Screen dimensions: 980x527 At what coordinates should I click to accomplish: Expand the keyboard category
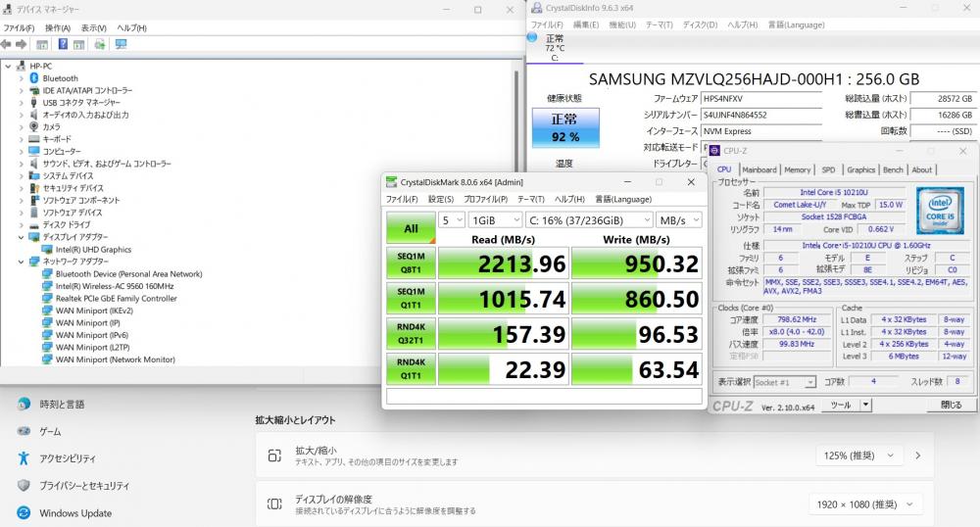[x=22, y=139]
